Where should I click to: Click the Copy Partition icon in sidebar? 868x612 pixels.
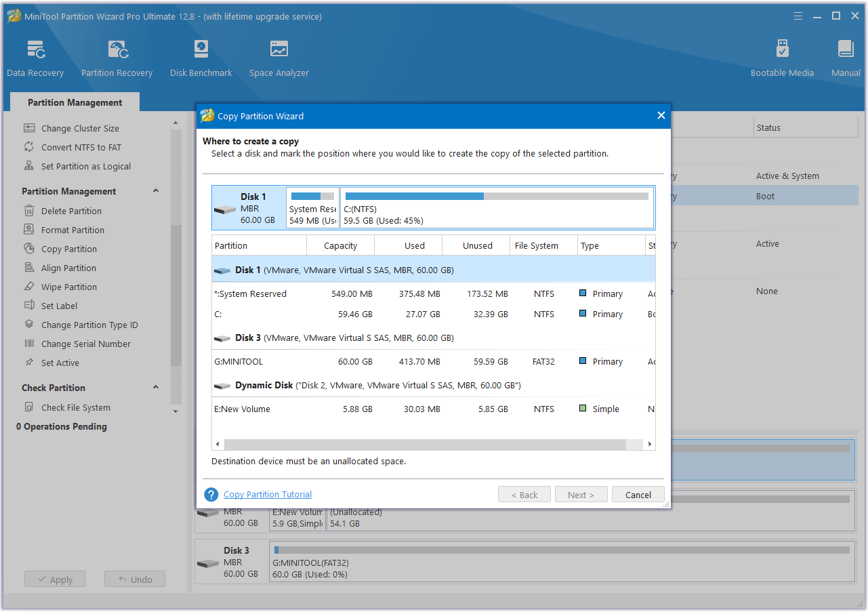pos(29,249)
